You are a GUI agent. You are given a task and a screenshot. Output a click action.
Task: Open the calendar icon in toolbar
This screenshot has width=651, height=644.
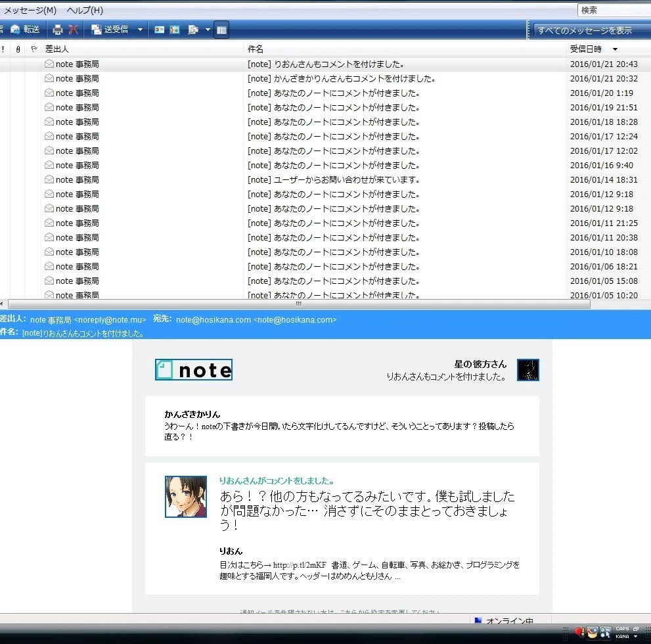(x=175, y=30)
